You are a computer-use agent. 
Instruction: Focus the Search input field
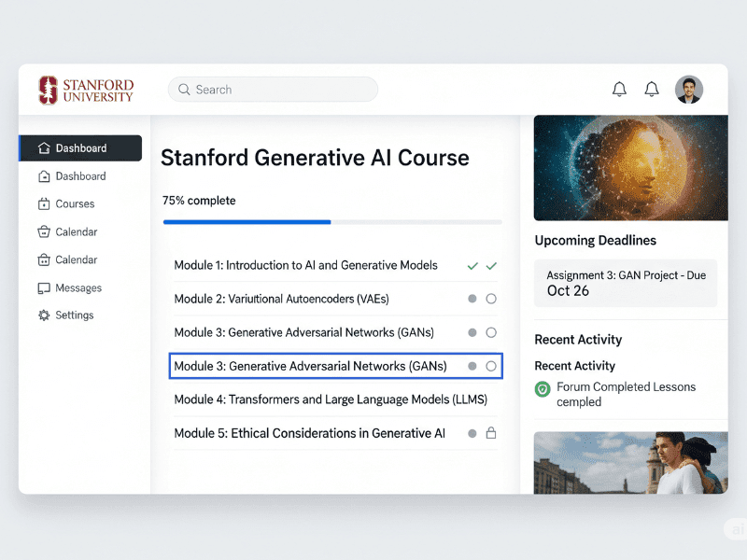[x=273, y=90]
